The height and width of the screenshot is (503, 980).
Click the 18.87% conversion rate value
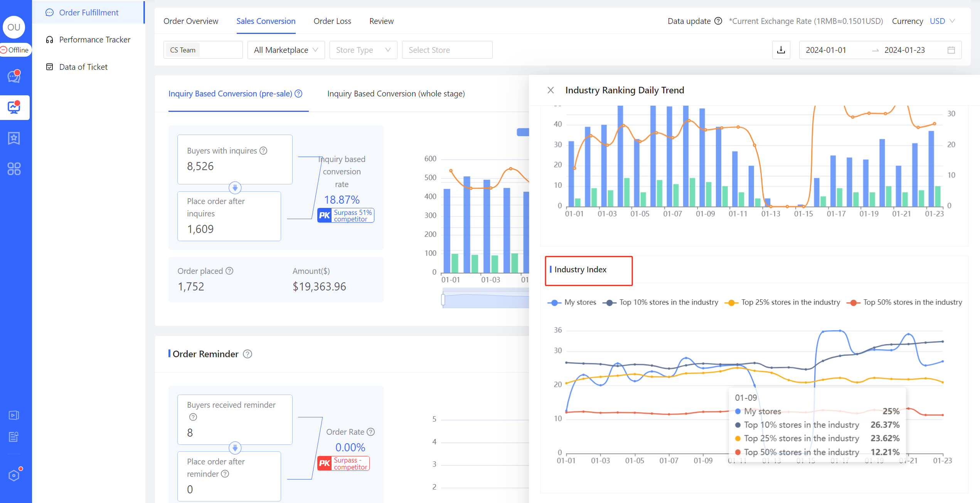[x=342, y=200]
